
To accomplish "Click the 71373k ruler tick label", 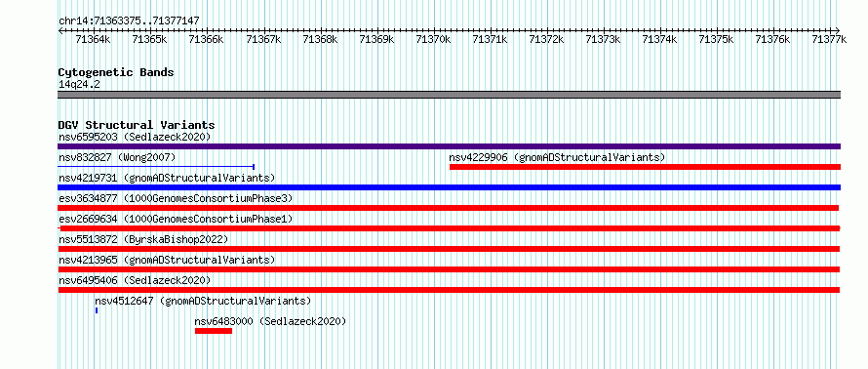I will click(x=603, y=39).
